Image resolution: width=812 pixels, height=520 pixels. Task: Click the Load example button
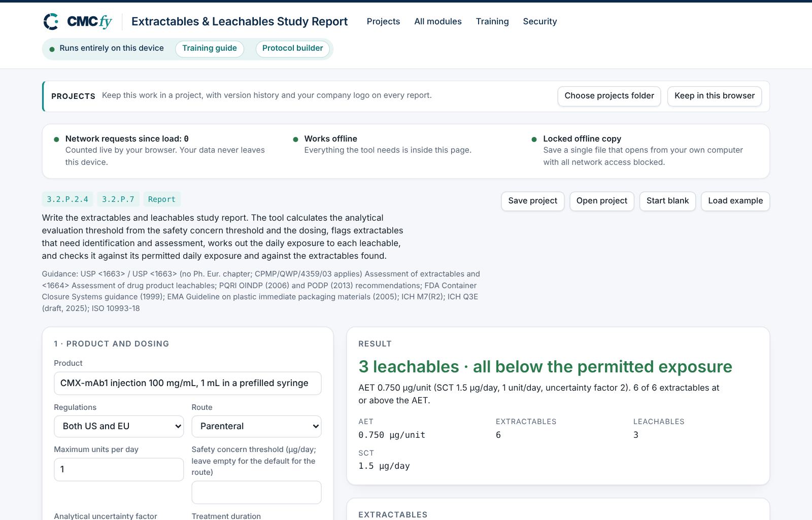(735, 201)
